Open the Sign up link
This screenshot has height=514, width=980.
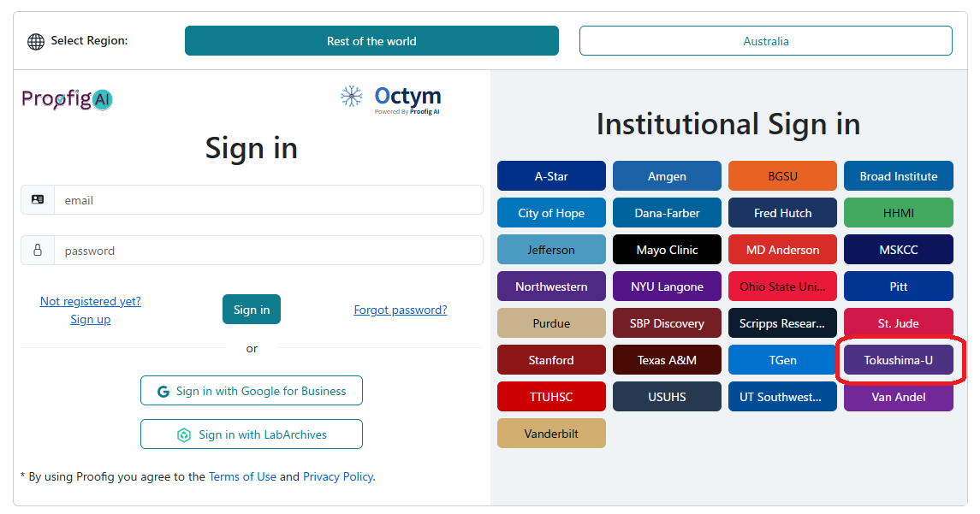(x=90, y=319)
